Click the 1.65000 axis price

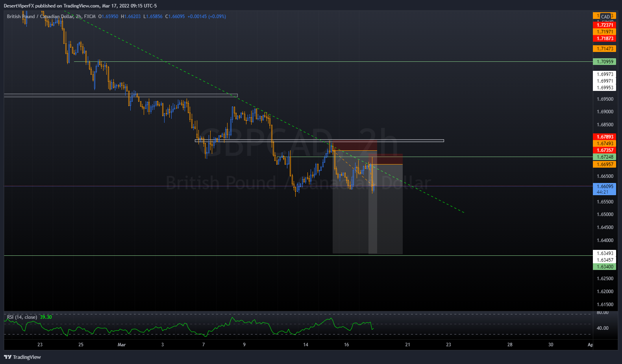605,214
